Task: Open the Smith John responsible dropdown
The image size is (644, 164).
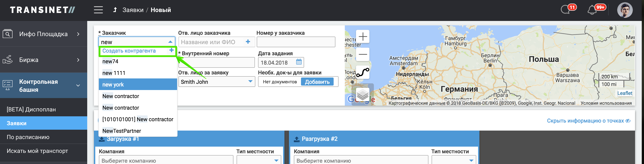Action: click(216, 82)
